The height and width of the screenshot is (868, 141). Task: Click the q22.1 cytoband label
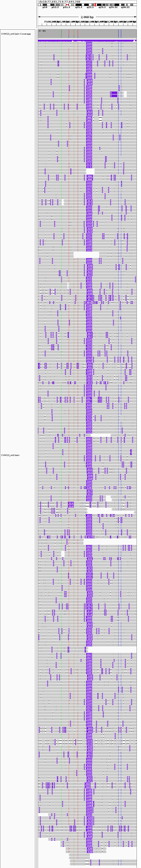click(90, 7)
